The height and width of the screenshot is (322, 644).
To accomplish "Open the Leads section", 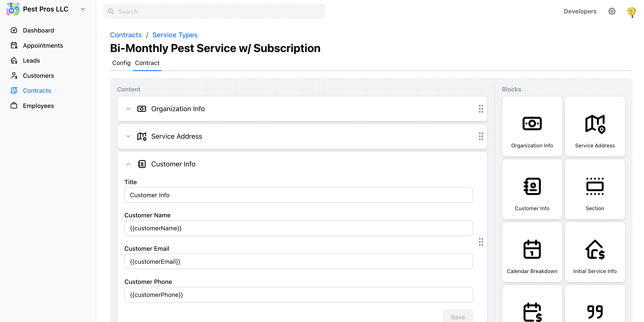I will click(31, 60).
